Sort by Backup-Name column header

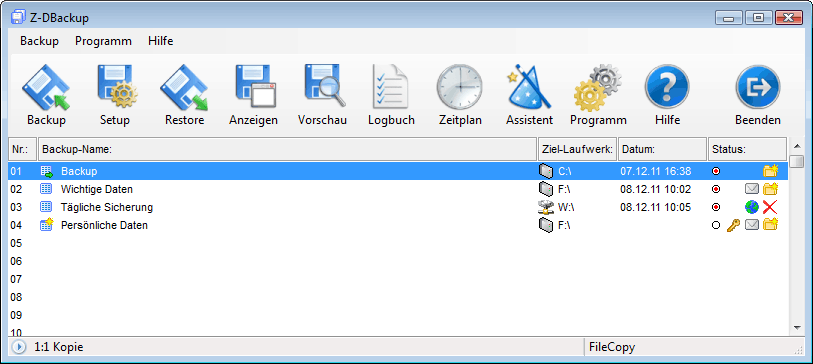(287, 149)
